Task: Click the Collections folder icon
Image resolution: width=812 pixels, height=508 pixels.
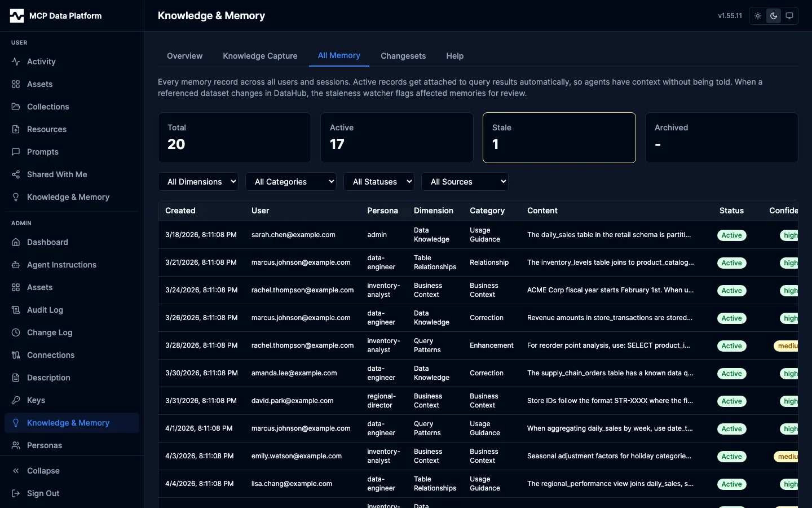Action: coord(16,107)
